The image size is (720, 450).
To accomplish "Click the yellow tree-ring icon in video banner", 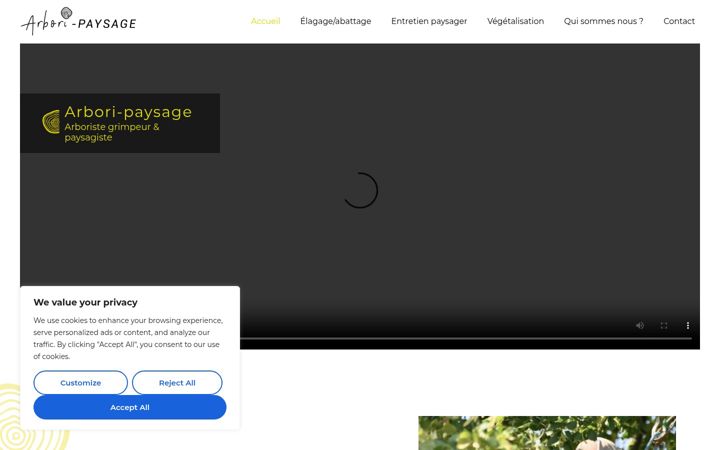I will [x=51, y=122].
